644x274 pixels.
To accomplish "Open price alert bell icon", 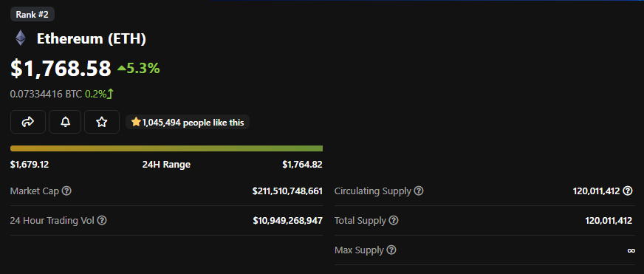I will click(x=65, y=122).
